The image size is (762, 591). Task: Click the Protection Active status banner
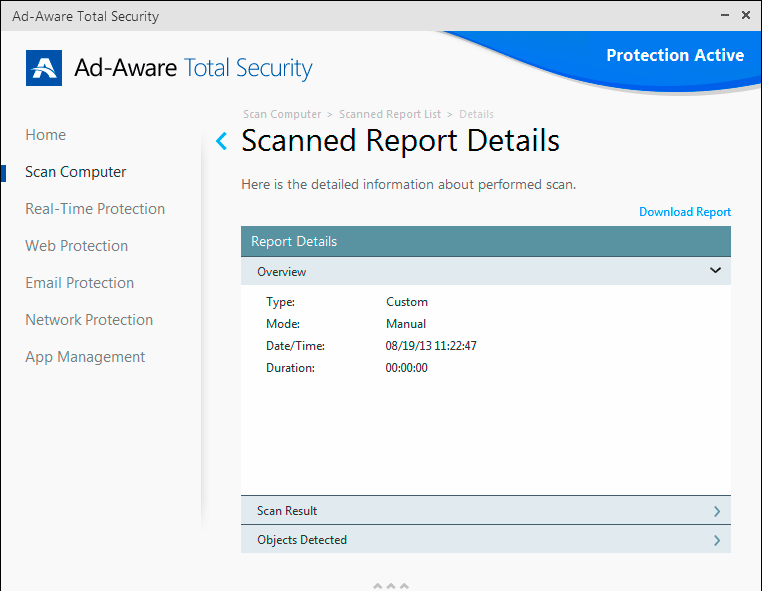[674, 56]
